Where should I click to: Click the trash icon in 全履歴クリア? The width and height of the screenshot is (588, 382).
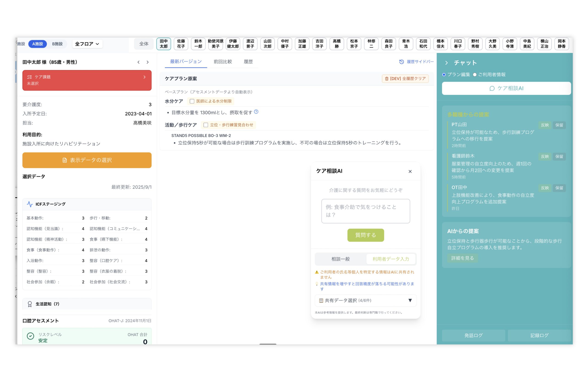387,79
